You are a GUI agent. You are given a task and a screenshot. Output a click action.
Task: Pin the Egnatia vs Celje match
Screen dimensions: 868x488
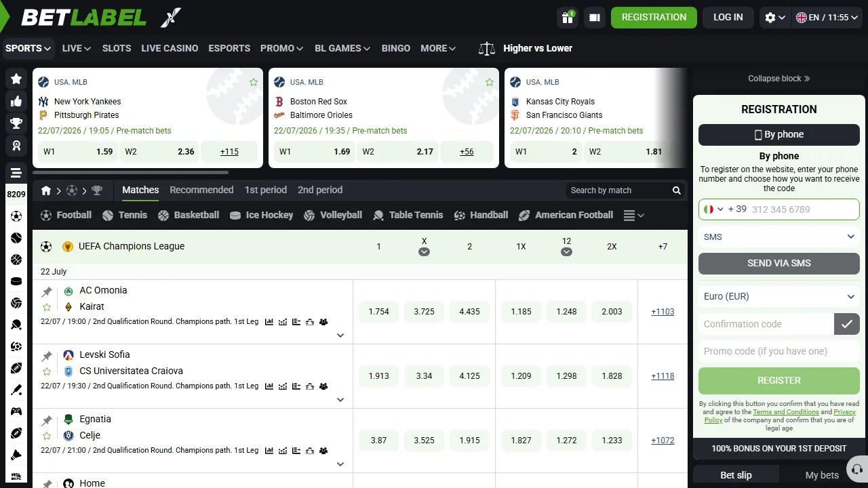pyautogui.click(x=47, y=421)
